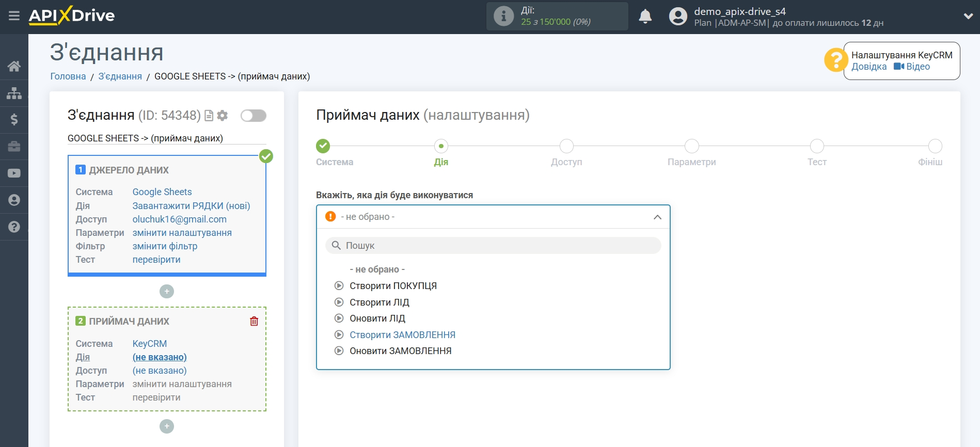The height and width of the screenshot is (447, 980).
Task: Open connection settings gear icon
Action: [223, 116]
